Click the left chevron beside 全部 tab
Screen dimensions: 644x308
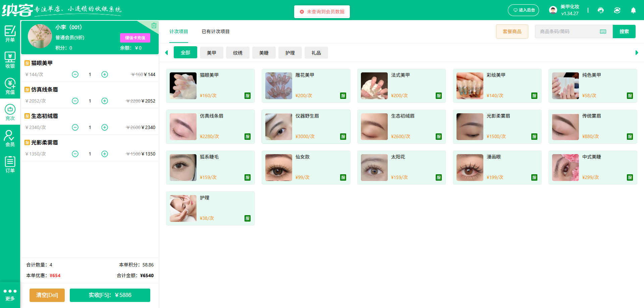[166, 53]
